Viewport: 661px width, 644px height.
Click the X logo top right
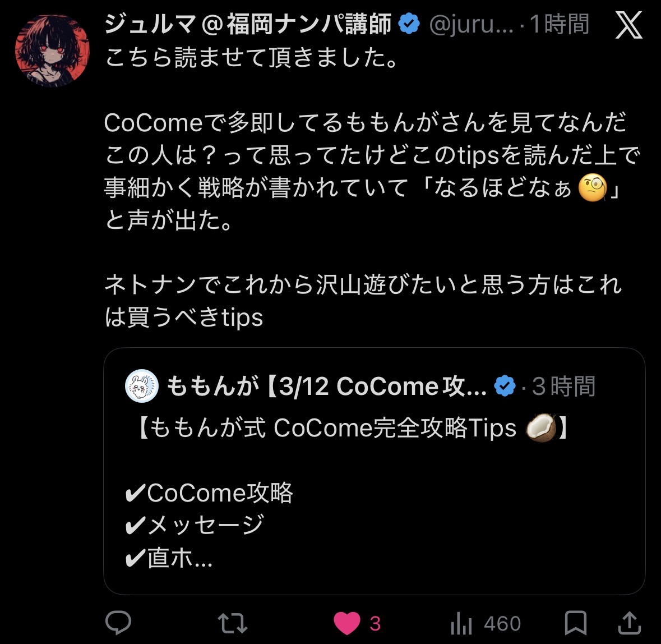pos(628,25)
